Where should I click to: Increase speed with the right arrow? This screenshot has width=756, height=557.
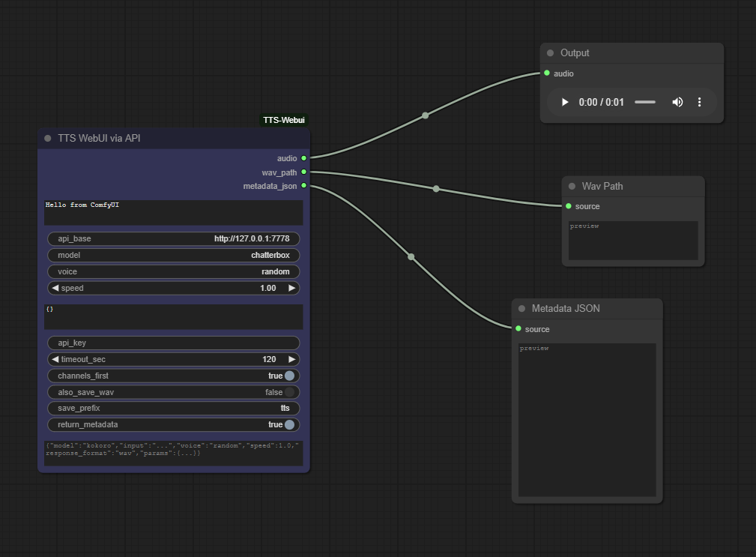tap(291, 288)
